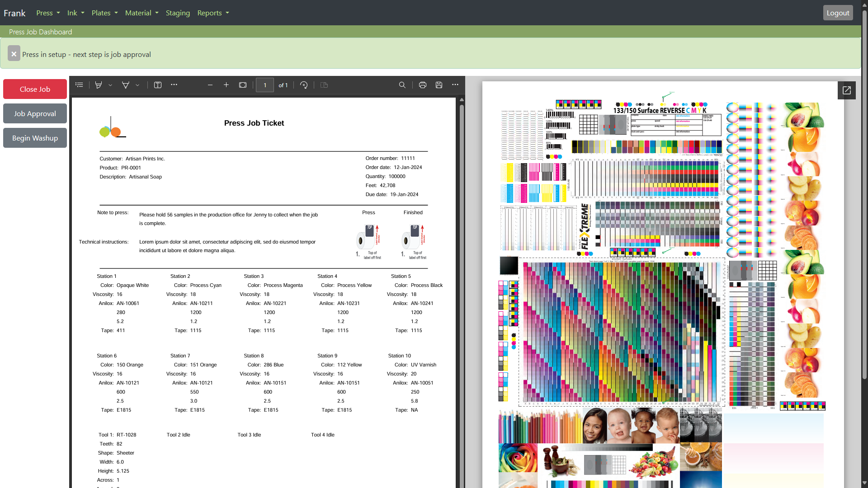868x488 pixels.
Task: Open the Material dropdown menu
Action: 142,13
